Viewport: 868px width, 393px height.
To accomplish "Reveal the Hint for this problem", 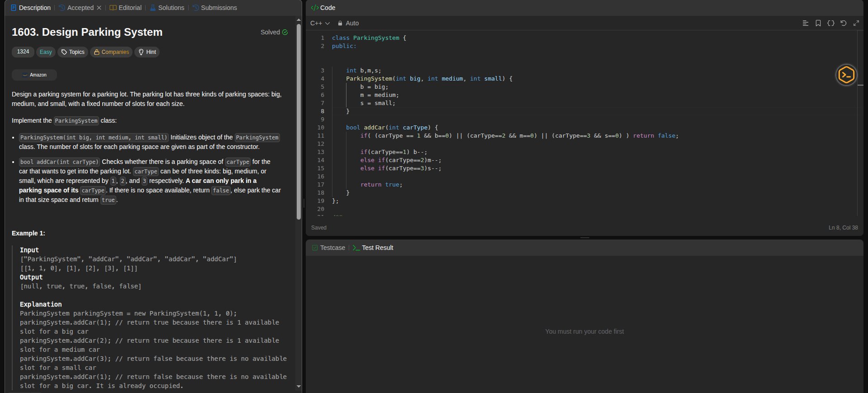I will pos(147,52).
